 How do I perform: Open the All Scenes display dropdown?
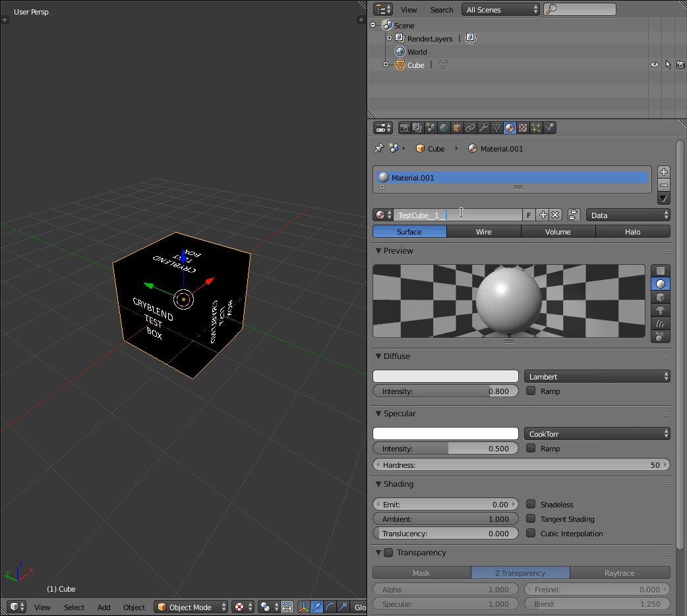tap(500, 10)
